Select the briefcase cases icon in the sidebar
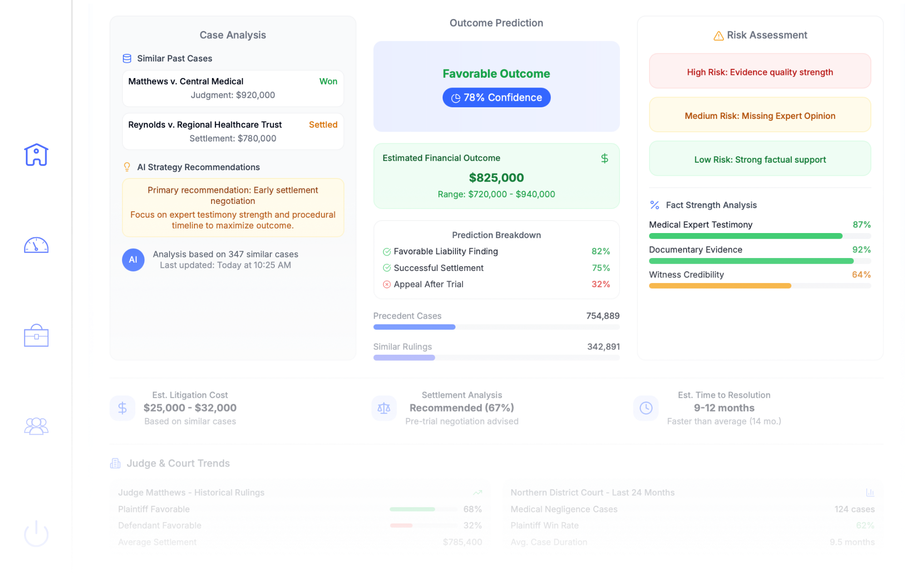This screenshot has height=578, width=924. (x=36, y=336)
